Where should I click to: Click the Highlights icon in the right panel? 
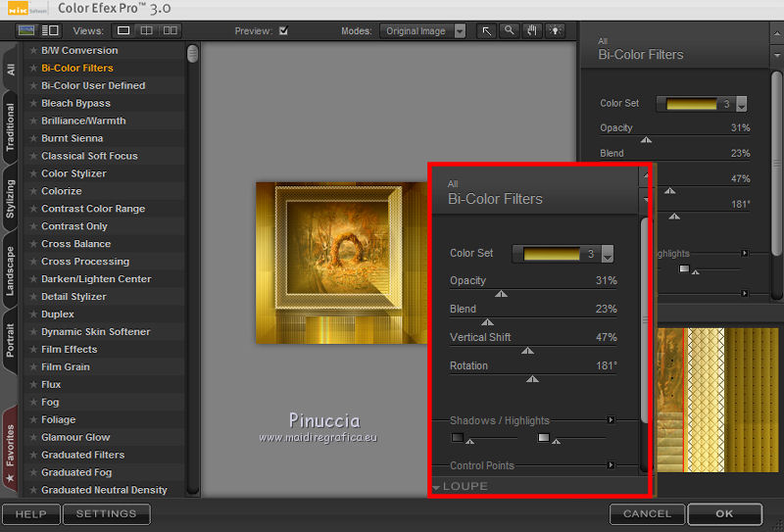pos(684,269)
